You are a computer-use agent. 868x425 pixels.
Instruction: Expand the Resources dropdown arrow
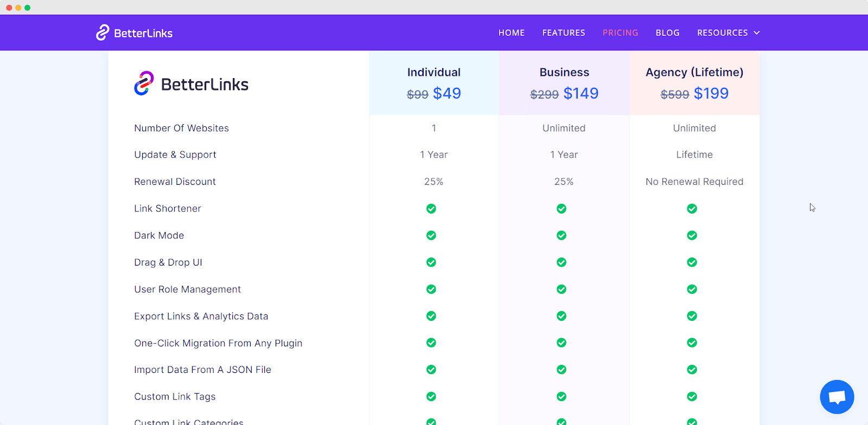point(757,33)
